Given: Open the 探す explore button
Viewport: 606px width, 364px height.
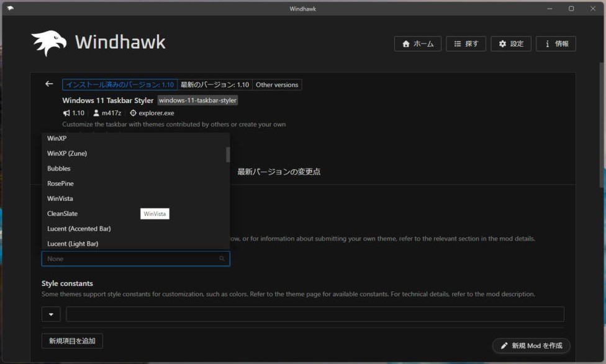Looking at the screenshot, I should 466,43.
